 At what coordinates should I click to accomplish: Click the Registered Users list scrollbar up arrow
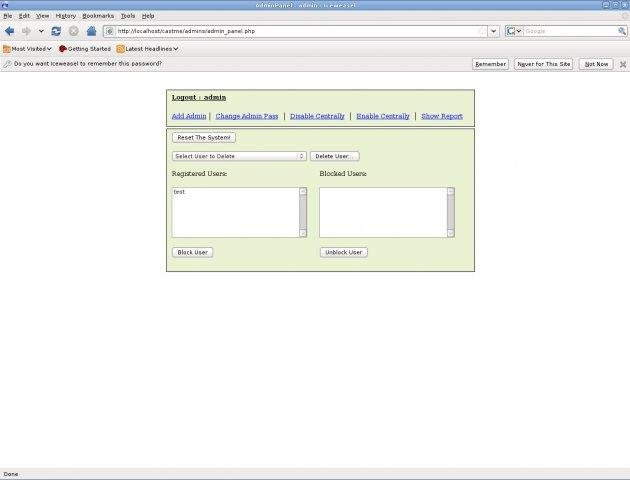(x=303, y=191)
